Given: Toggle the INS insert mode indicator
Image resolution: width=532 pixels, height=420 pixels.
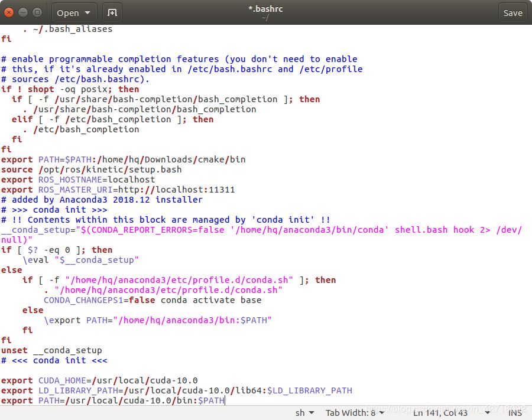Looking at the screenshot, I should tap(515, 413).
